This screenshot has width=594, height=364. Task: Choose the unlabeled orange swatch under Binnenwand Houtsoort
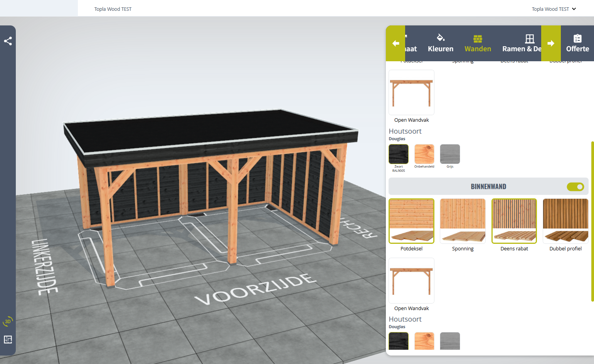424,341
